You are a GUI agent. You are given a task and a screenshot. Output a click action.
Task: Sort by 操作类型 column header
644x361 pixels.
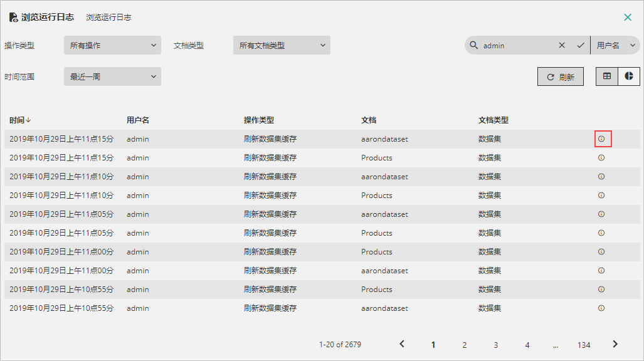(259, 120)
